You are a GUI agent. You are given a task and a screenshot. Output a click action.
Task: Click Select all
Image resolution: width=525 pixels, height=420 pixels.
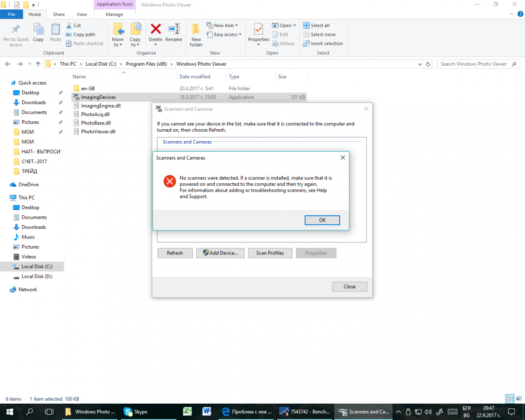click(317, 25)
